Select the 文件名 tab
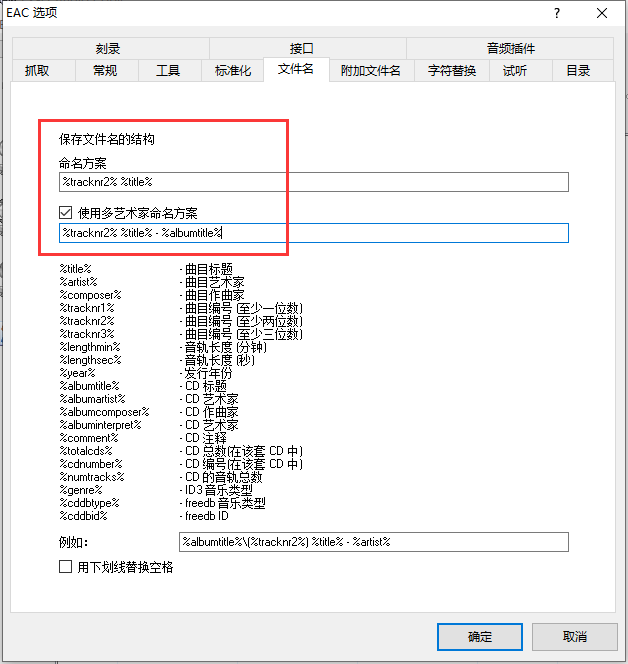 (296, 69)
